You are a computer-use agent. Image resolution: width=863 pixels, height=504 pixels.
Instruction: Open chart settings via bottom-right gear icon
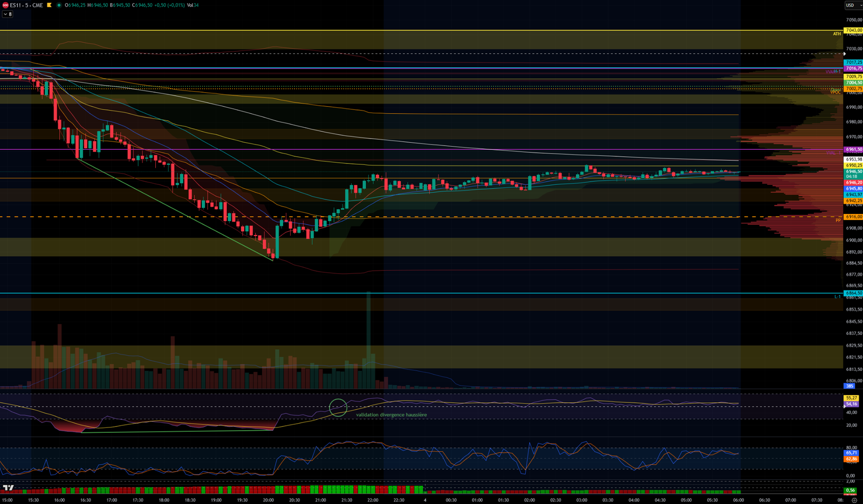click(x=854, y=500)
